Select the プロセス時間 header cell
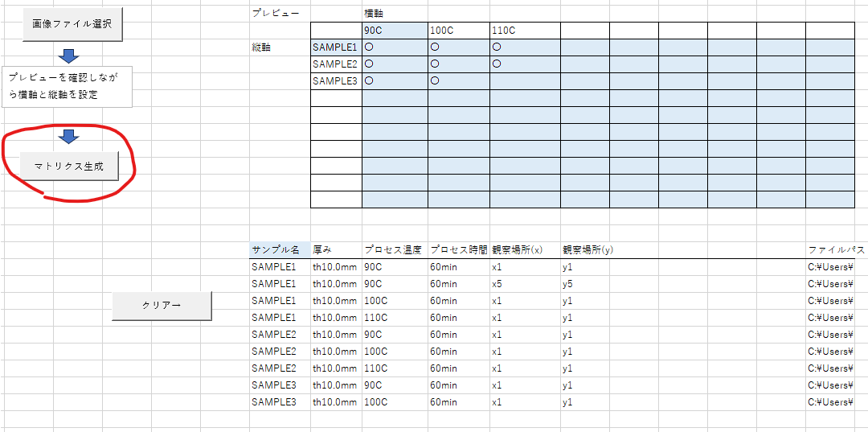 tap(459, 250)
